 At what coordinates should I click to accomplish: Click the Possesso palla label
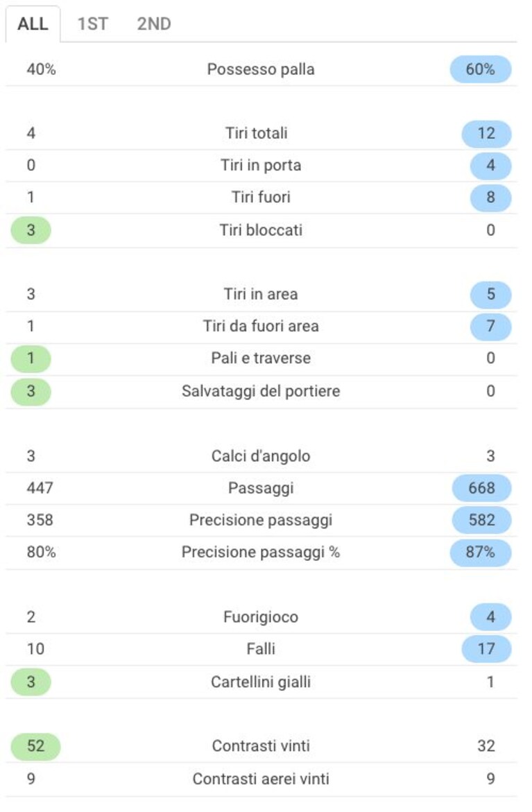pos(261,69)
